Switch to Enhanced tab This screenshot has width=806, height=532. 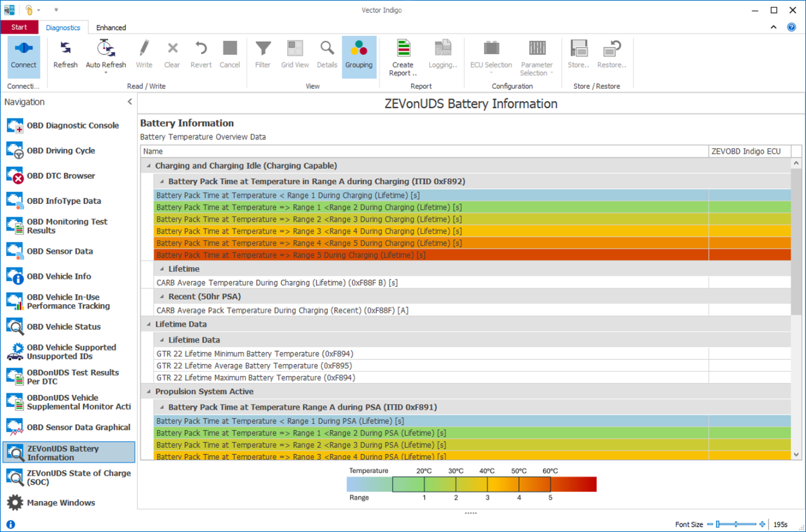coord(111,28)
